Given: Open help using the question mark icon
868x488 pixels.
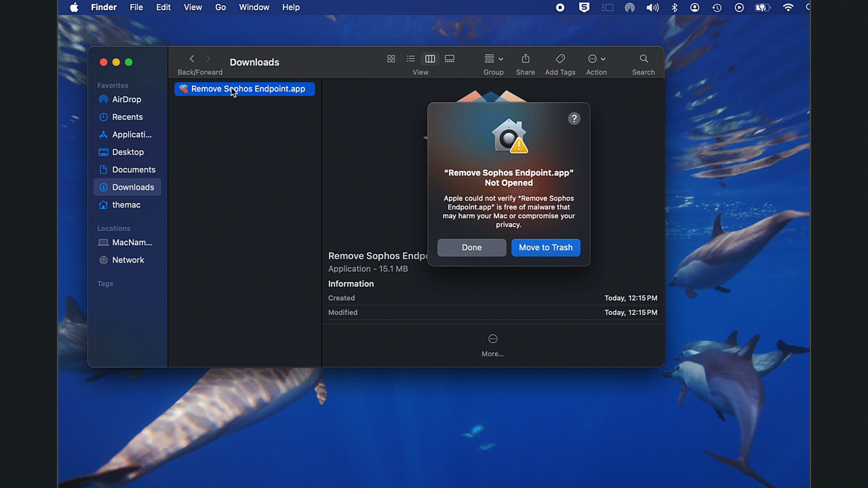Looking at the screenshot, I should click(574, 119).
